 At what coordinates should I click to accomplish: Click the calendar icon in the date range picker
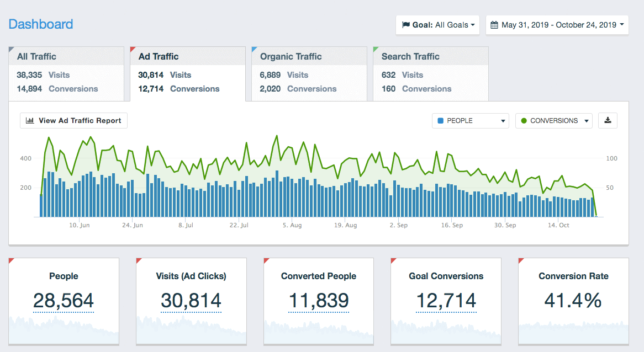494,25
